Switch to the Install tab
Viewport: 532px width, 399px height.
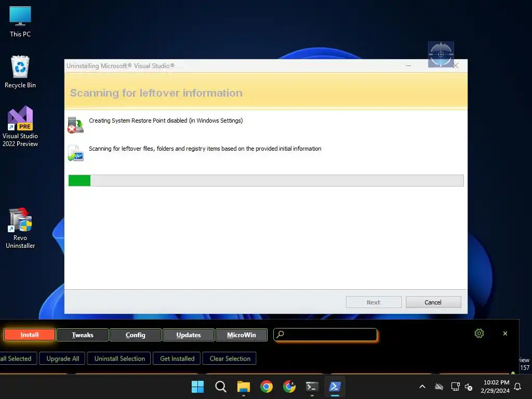pyautogui.click(x=30, y=335)
